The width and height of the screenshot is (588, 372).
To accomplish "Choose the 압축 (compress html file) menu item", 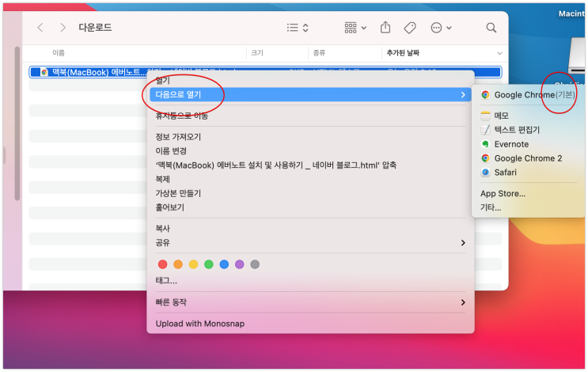I will (275, 165).
